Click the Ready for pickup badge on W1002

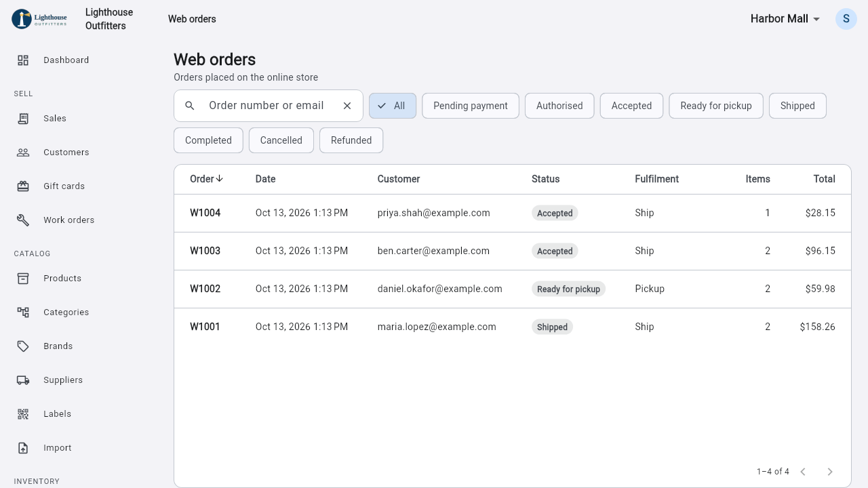(x=568, y=289)
